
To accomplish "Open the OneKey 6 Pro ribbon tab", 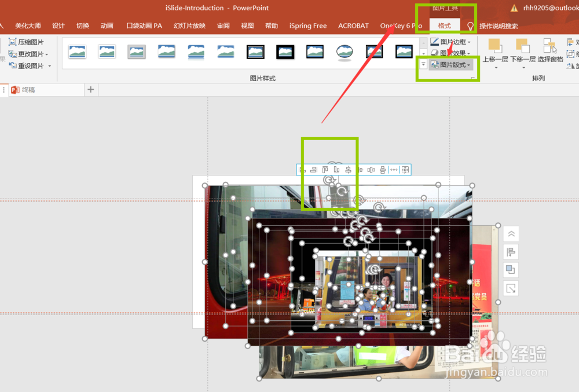I will pos(401,26).
